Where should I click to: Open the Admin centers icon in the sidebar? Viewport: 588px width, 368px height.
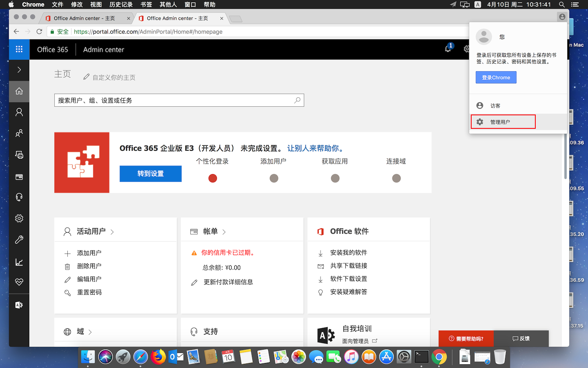pyautogui.click(x=19, y=305)
